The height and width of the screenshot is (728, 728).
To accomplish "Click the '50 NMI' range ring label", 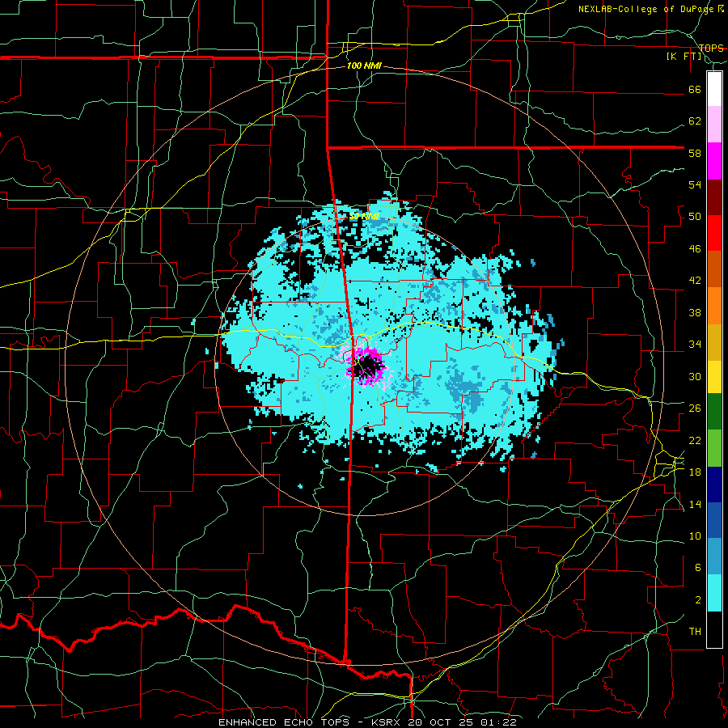I will [x=364, y=216].
